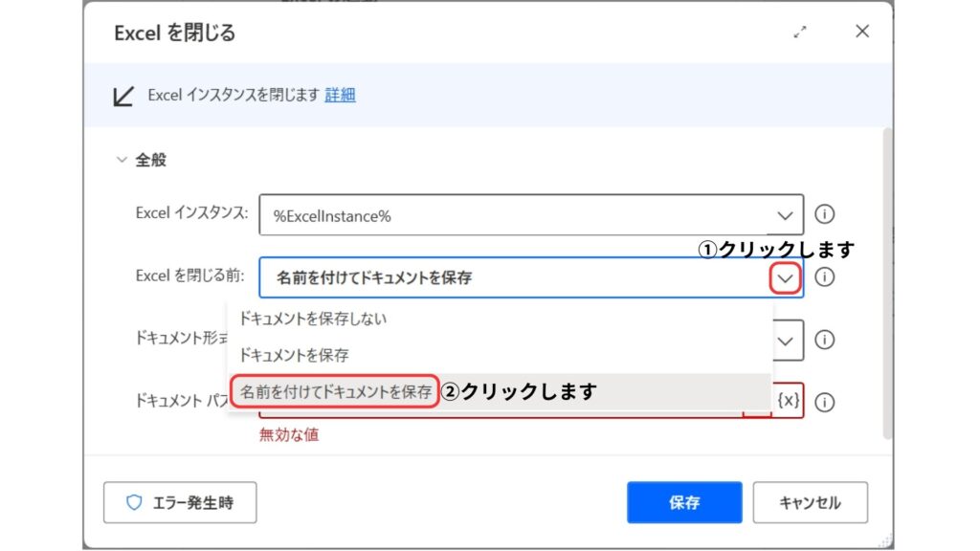980x551 pixels.
Task: Open the ドキュメント形式 dropdown arrow
Action: 786,341
